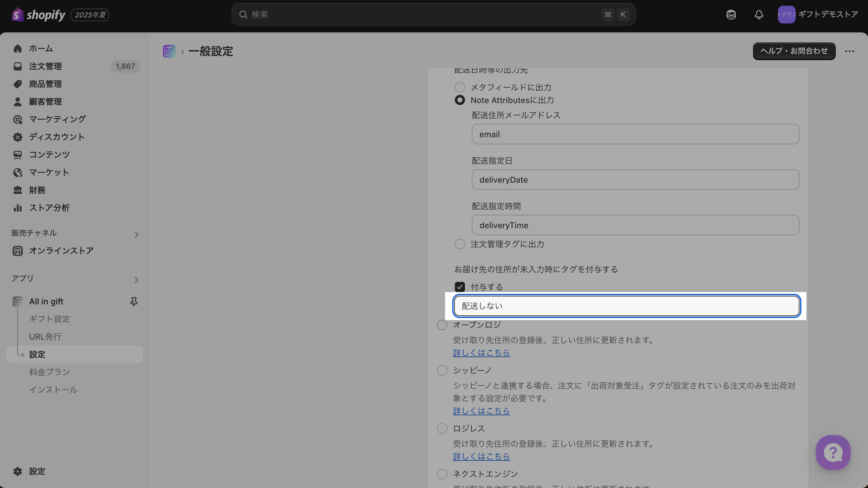The image size is (868, 488).
Task: Open the Sidekick assistant icon
Action: pyautogui.click(x=731, y=15)
